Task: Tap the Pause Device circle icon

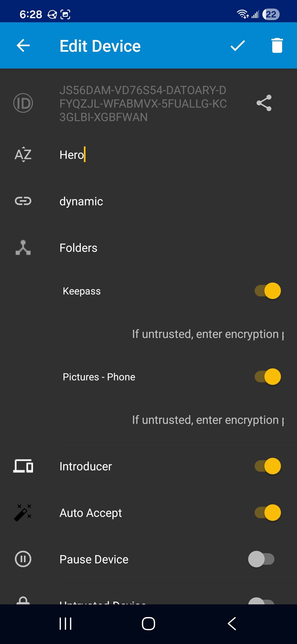Action: pyautogui.click(x=23, y=559)
